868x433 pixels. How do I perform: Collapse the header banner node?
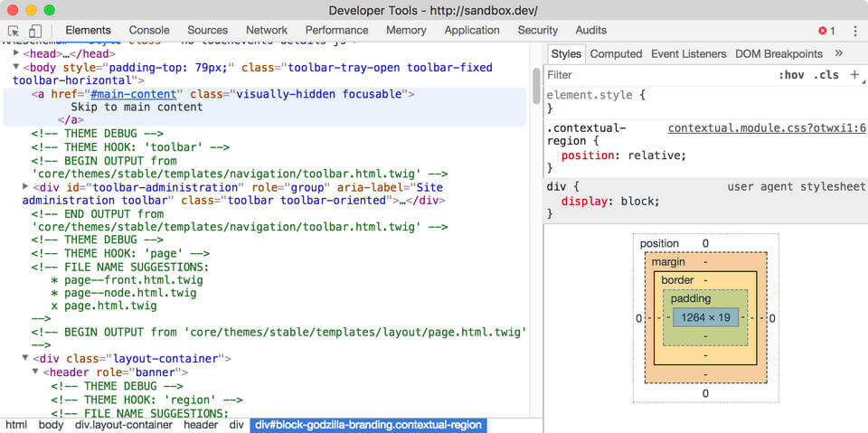35,372
